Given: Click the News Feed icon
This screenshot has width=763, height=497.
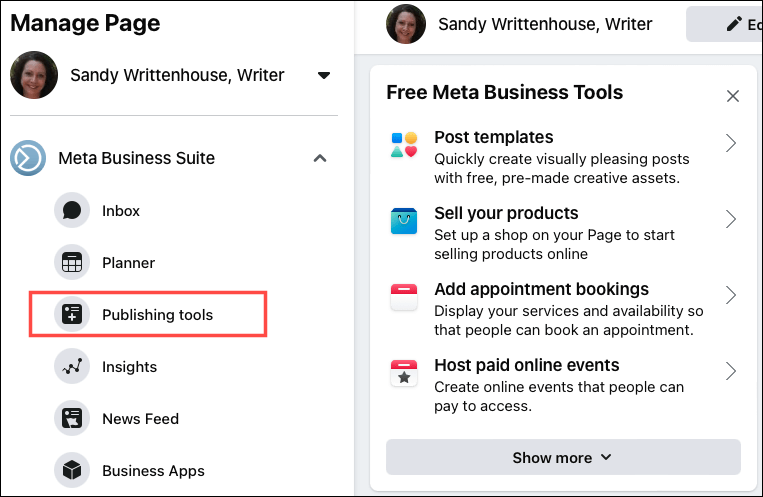Looking at the screenshot, I should tap(72, 419).
